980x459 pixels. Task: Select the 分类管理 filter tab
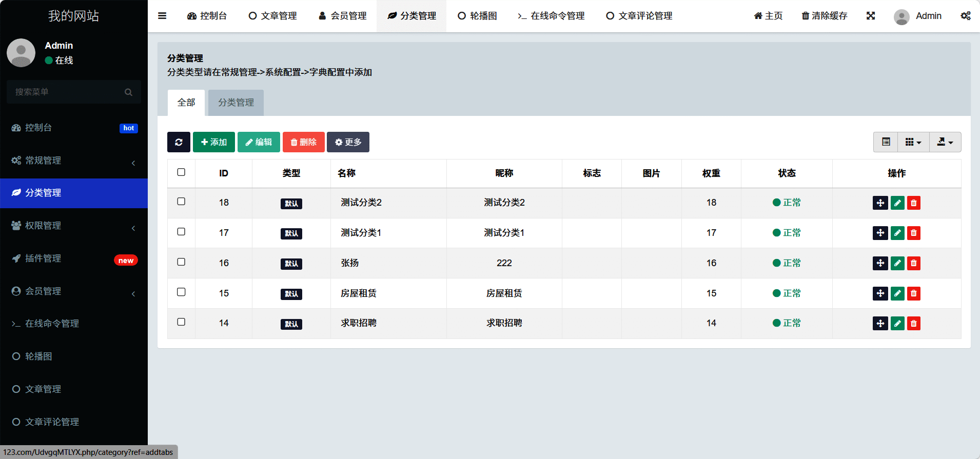tap(236, 103)
